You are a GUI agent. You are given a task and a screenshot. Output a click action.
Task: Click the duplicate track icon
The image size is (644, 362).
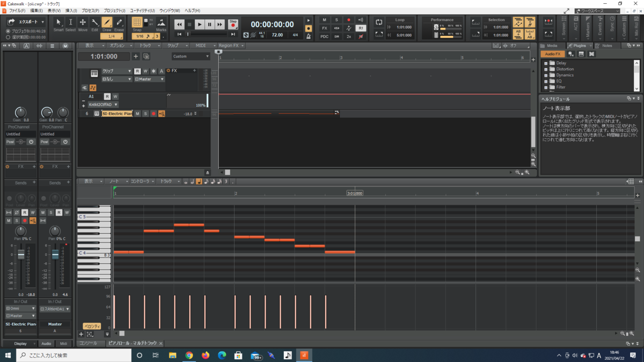[146, 56]
